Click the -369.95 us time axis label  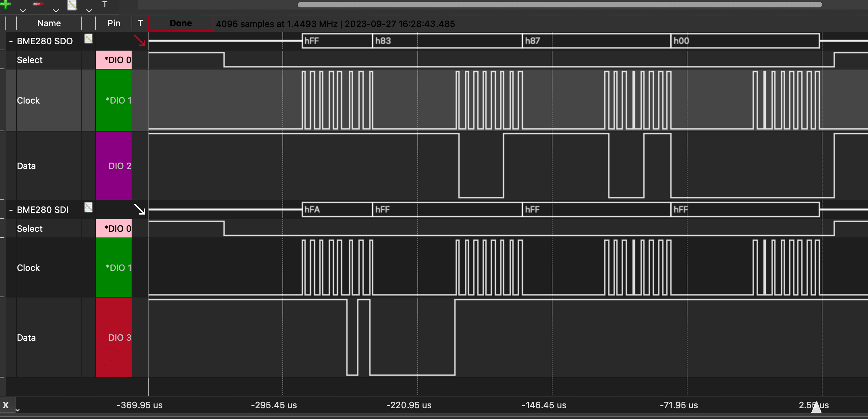pos(139,405)
